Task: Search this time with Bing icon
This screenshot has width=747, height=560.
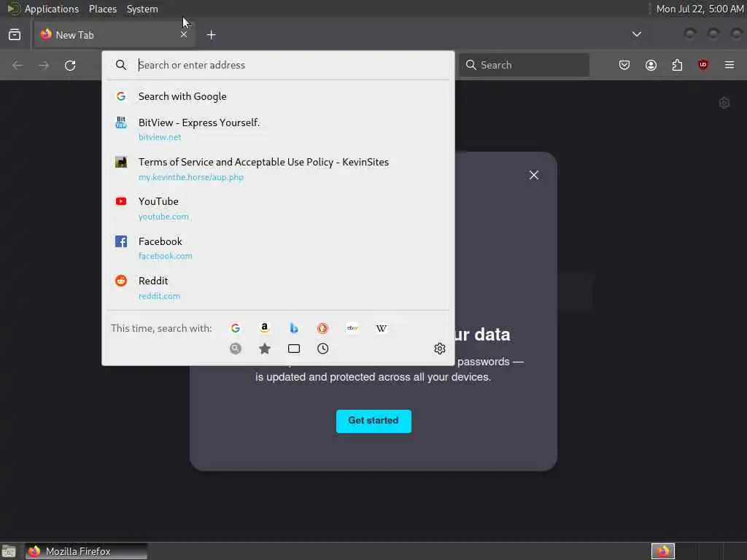Action: (x=294, y=328)
